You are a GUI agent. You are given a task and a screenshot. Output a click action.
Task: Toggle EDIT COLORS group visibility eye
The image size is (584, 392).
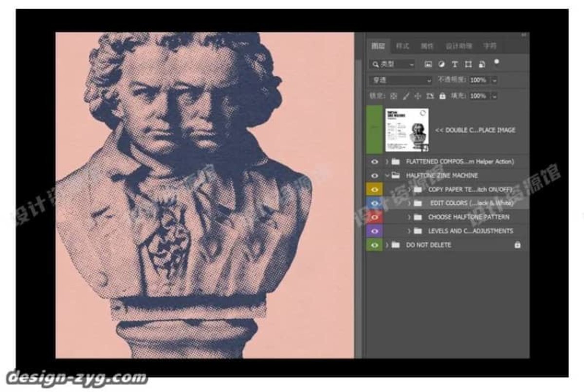pos(375,203)
